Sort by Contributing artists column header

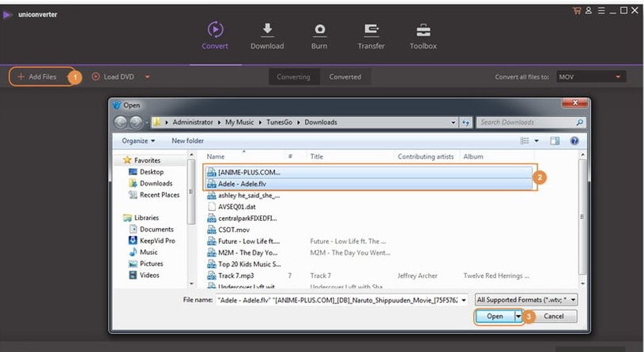[x=426, y=156]
